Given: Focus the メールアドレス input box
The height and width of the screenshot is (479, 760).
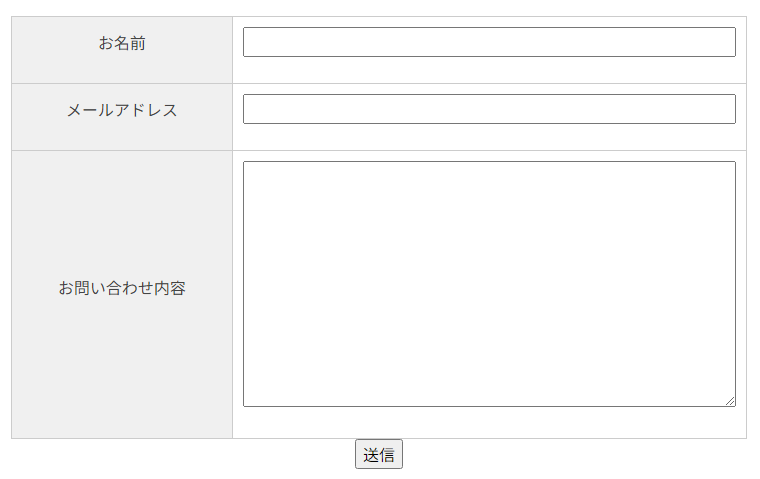Looking at the screenshot, I should (x=489, y=109).
